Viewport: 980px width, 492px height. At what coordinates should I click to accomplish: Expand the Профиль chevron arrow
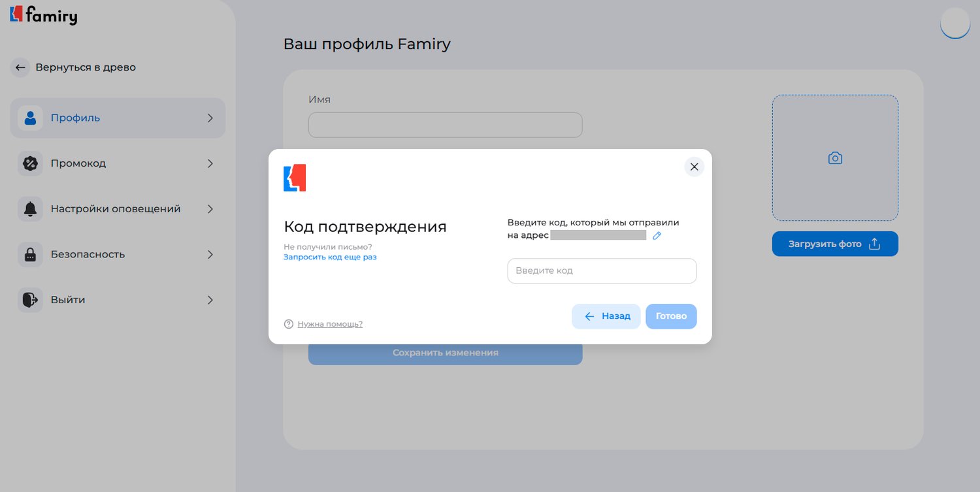[210, 118]
